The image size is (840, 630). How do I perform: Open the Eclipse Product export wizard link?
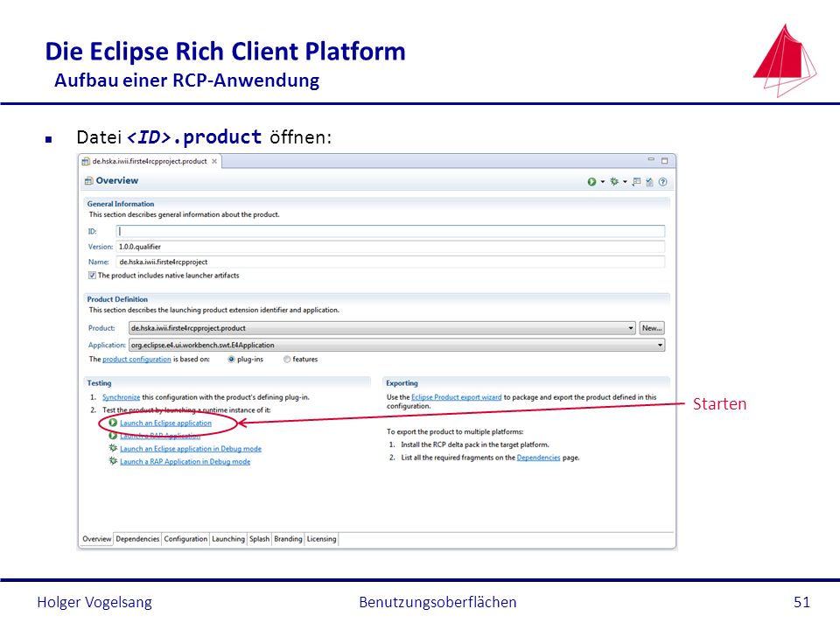[x=457, y=397]
